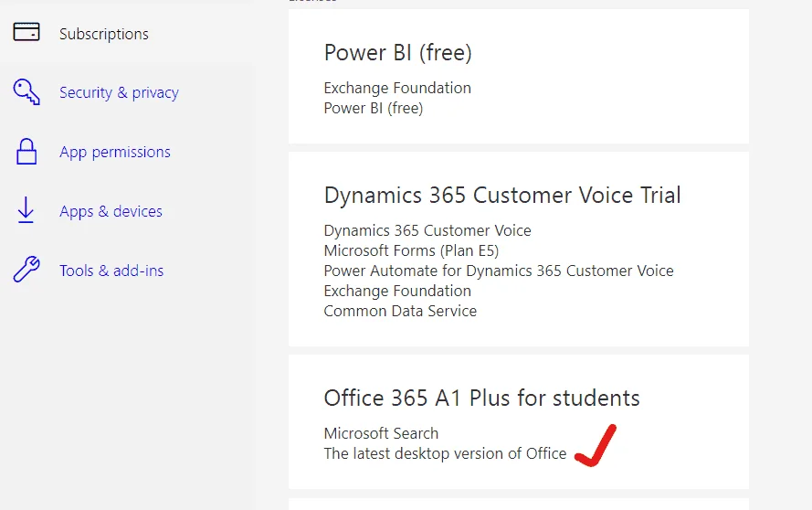Click Microsoft Forms (Plan E5) entry
The image size is (812, 510).
tap(411, 250)
